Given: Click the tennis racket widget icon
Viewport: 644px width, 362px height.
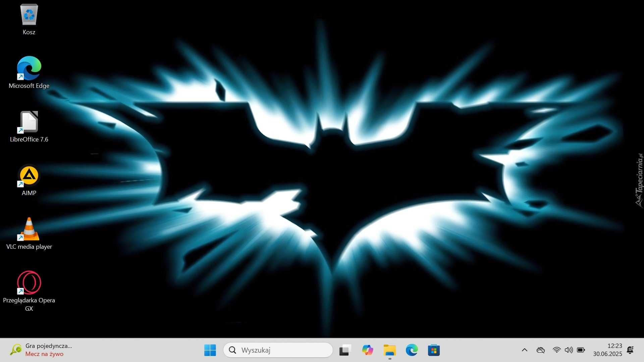Looking at the screenshot, I should pyautogui.click(x=16, y=350).
